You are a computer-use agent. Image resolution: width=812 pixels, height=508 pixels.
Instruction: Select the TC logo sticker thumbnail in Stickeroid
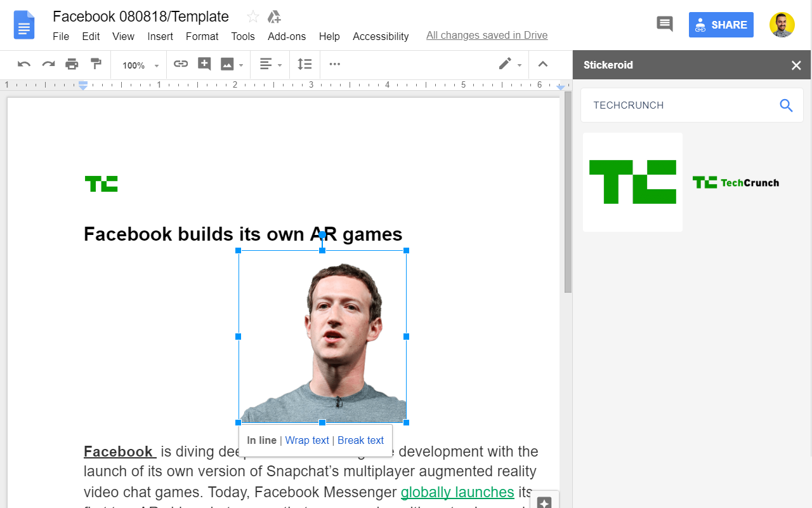coord(632,182)
